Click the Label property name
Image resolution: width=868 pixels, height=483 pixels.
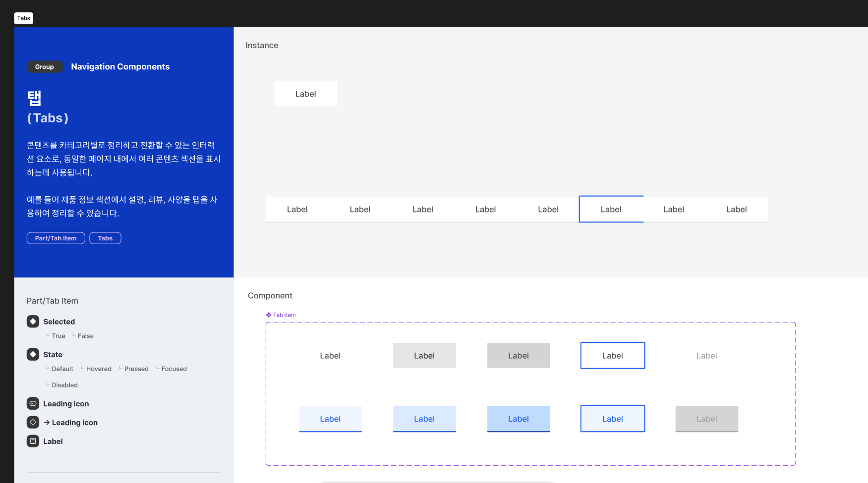coord(53,441)
